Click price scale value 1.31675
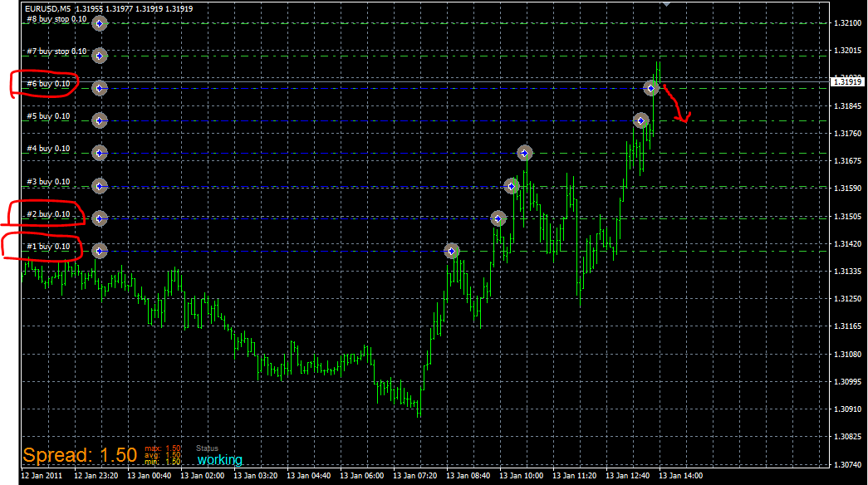868x485 pixels. point(847,161)
